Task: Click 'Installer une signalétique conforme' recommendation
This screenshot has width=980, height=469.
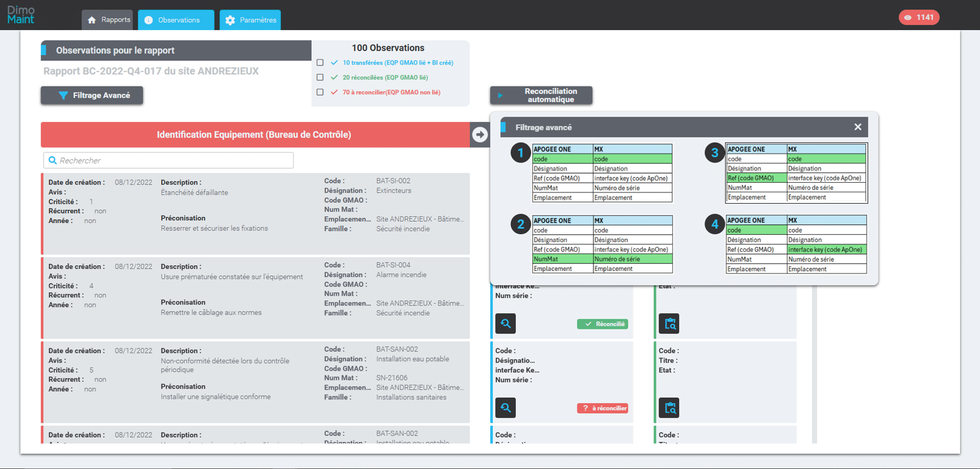Action: click(x=216, y=397)
